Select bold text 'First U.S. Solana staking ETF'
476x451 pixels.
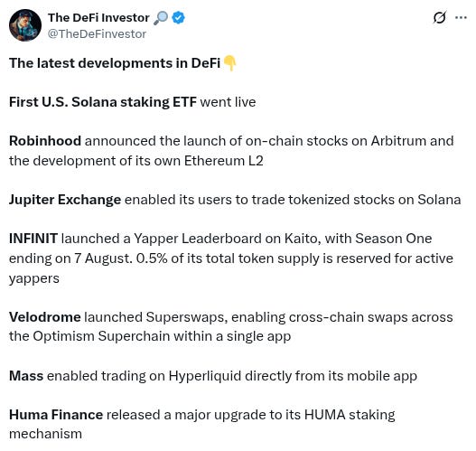[x=103, y=102]
